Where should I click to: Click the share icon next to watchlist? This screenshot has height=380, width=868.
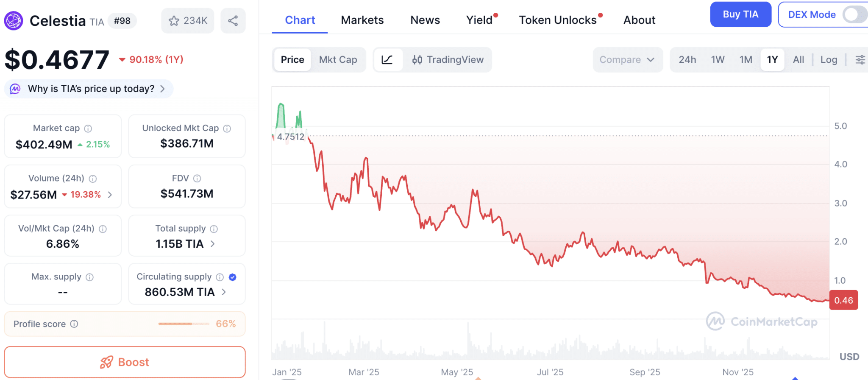(x=233, y=21)
